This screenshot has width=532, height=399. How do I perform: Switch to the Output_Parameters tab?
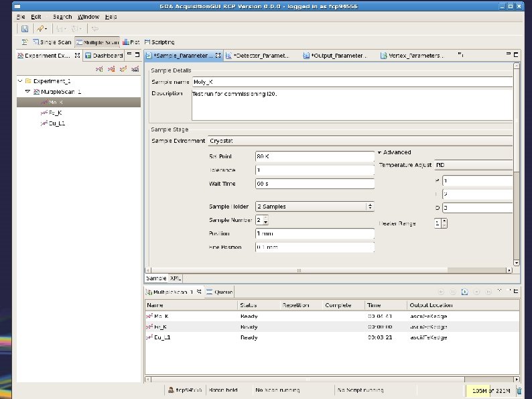337,56
